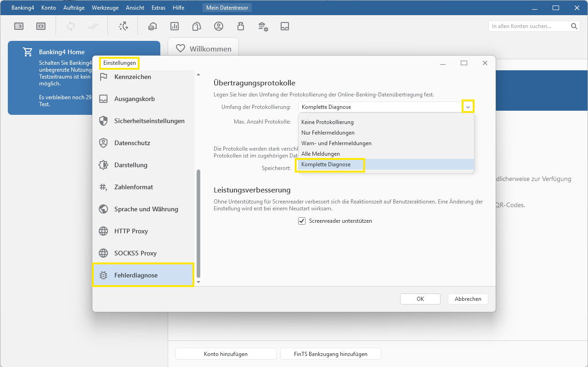The height and width of the screenshot is (367, 588).
Task: Click the settings list scroll-up arrow
Action: click(x=198, y=74)
